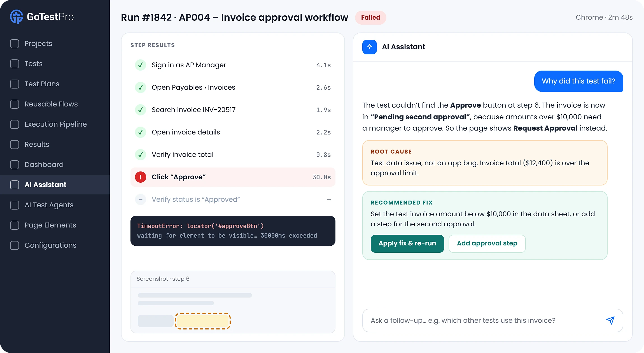Click the STEP RESULTS heading

coord(153,45)
